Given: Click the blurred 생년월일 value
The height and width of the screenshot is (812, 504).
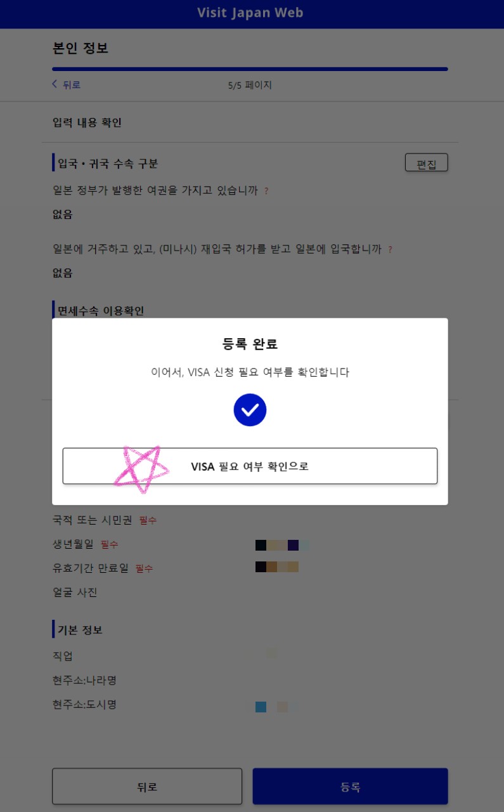Looking at the screenshot, I should click(282, 545).
